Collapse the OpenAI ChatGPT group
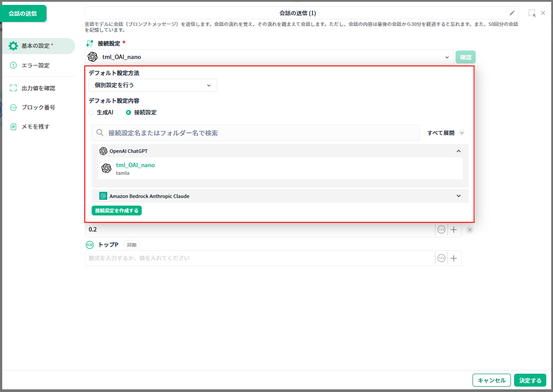The width and height of the screenshot is (553, 392). point(458,151)
